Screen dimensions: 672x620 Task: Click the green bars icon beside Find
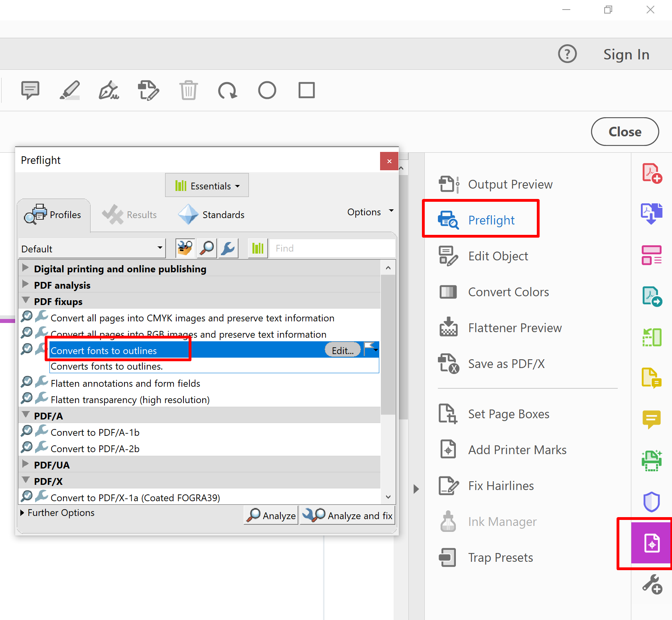click(258, 248)
